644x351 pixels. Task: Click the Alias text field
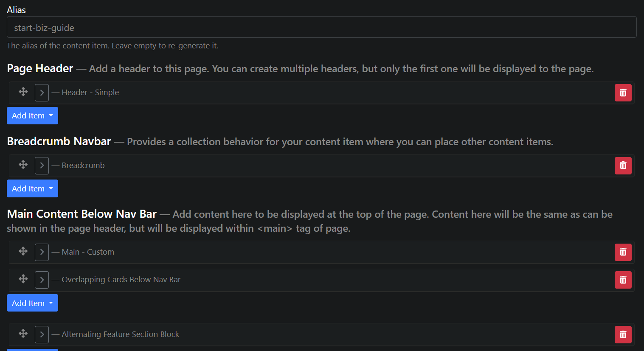click(321, 28)
